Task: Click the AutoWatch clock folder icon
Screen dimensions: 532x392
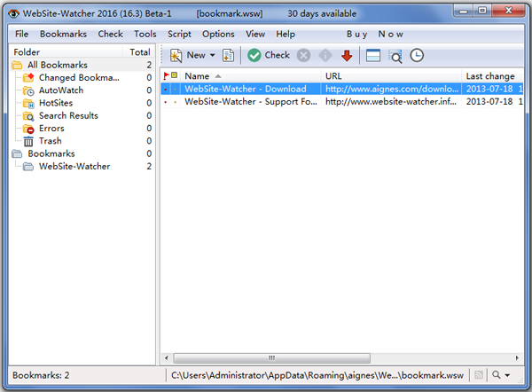Action: pos(28,90)
